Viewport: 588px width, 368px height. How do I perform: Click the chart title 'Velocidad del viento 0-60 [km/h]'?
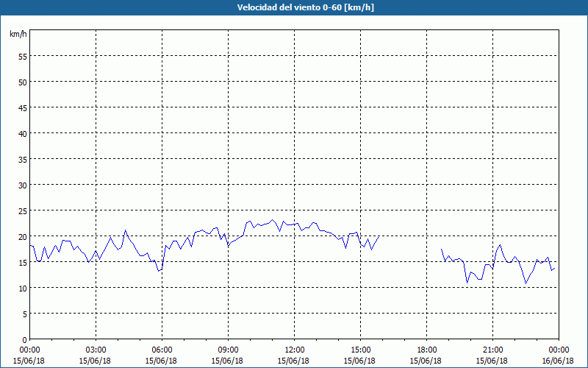tap(306, 7)
